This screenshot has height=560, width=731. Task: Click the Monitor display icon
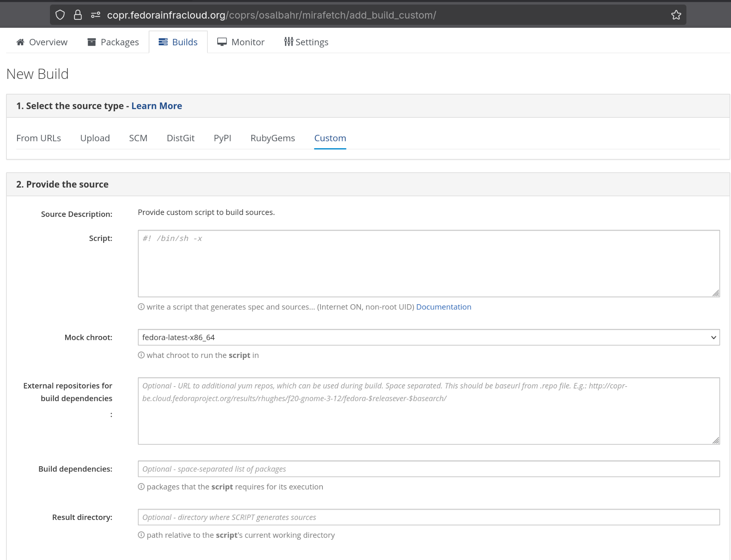tap(222, 42)
